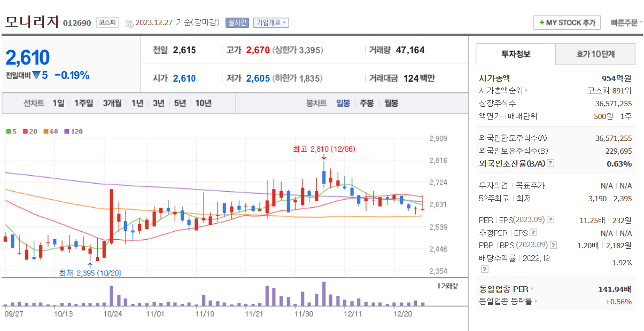This screenshot has height=331, width=644.
Task: Click the 코스피 market badge
Action: (107, 22)
